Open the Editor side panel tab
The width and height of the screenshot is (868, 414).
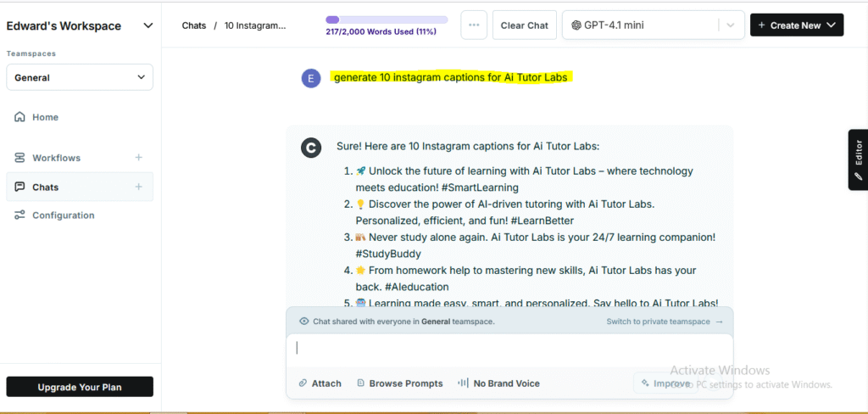(x=858, y=159)
